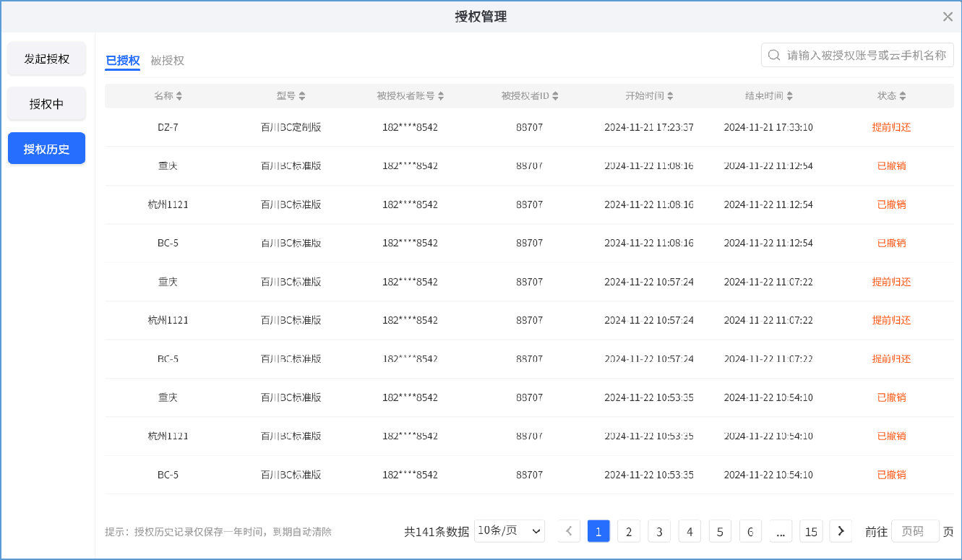Jump to page 15 in pagination
The width and height of the screenshot is (962, 560).
click(x=811, y=531)
